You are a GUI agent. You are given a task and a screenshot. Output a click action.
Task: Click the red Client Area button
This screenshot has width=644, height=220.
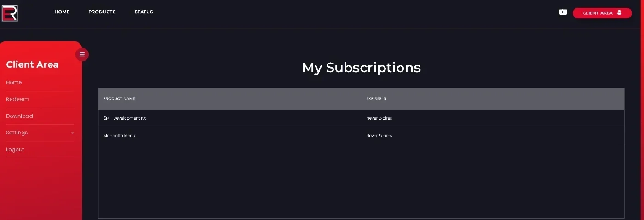pos(602,13)
